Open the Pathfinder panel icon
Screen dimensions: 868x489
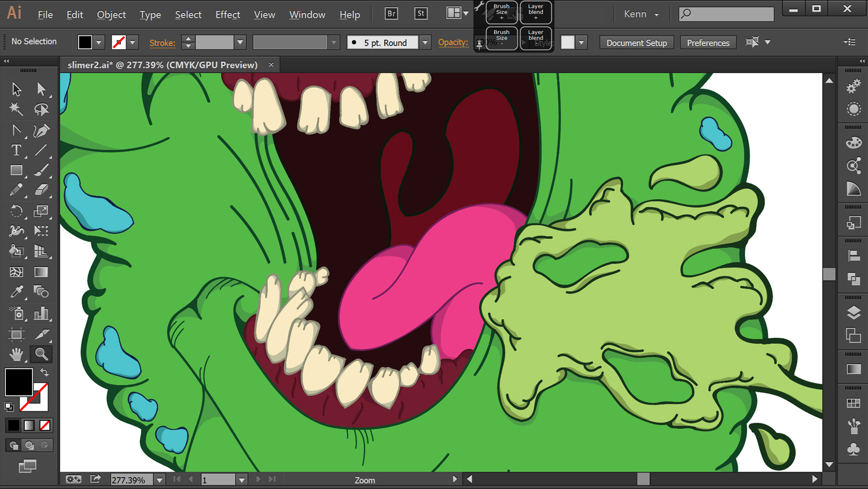854,279
